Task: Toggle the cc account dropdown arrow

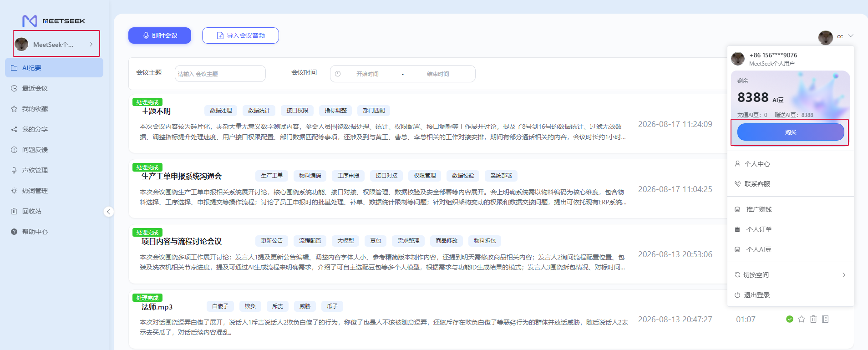Action: pos(851,36)
